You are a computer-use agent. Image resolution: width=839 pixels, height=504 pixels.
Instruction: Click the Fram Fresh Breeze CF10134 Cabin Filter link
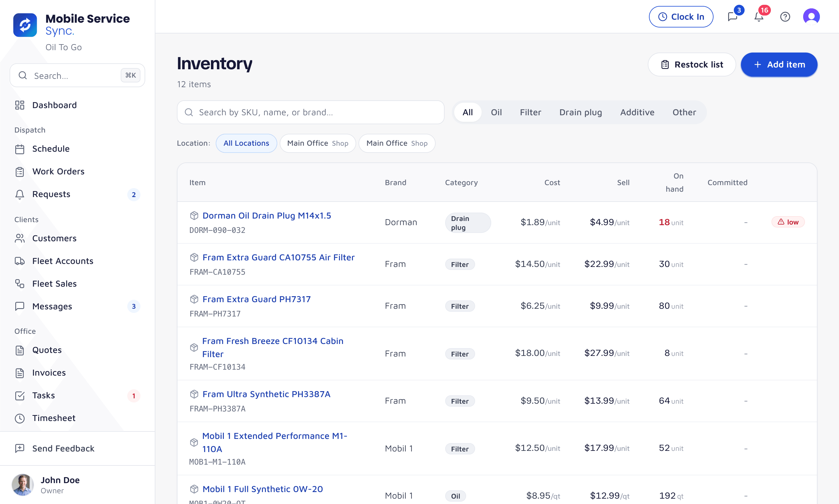tap(272, 348)
